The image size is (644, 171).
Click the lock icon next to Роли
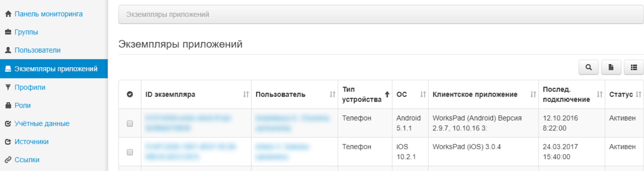tap(8, 105)
